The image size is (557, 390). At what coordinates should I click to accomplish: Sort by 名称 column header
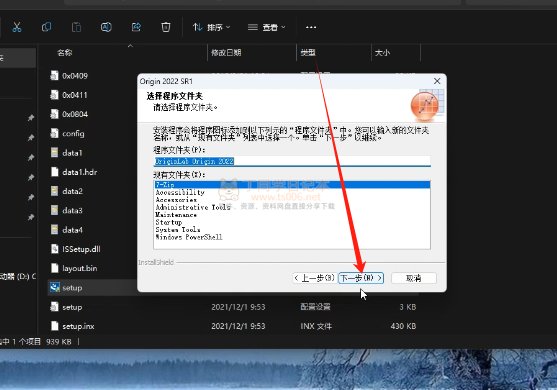point(65,53)
